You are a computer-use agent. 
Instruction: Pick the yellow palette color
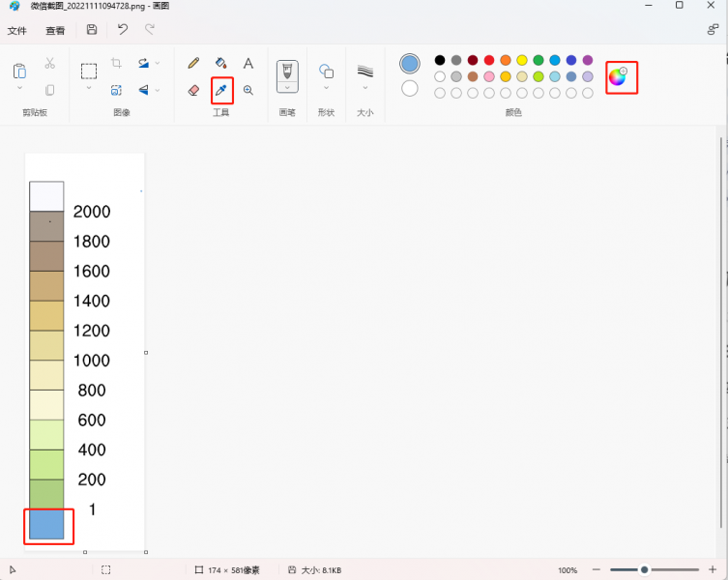pos(522,60)
